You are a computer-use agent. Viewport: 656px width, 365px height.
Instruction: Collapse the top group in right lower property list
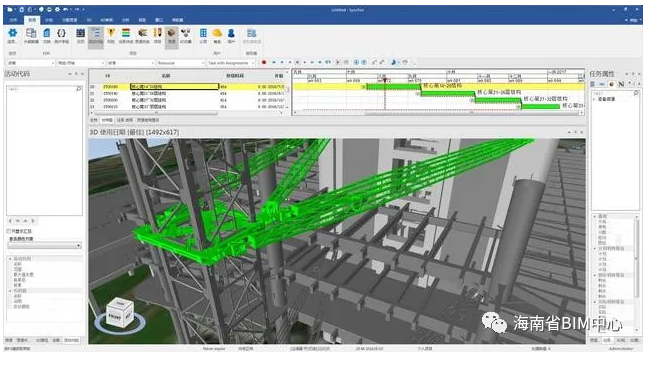click(x=595, y=216)
